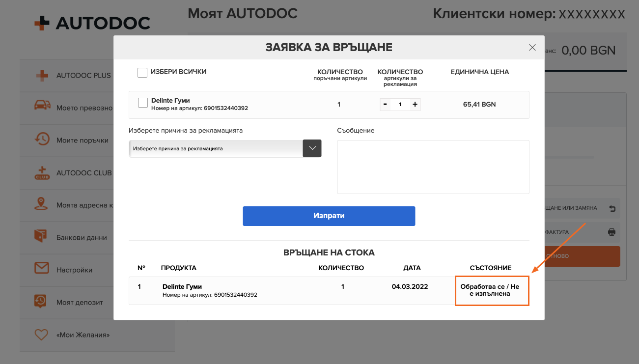Open Моят депозит menu item
This screenshot has height=364, width=639.
(80, 303)
